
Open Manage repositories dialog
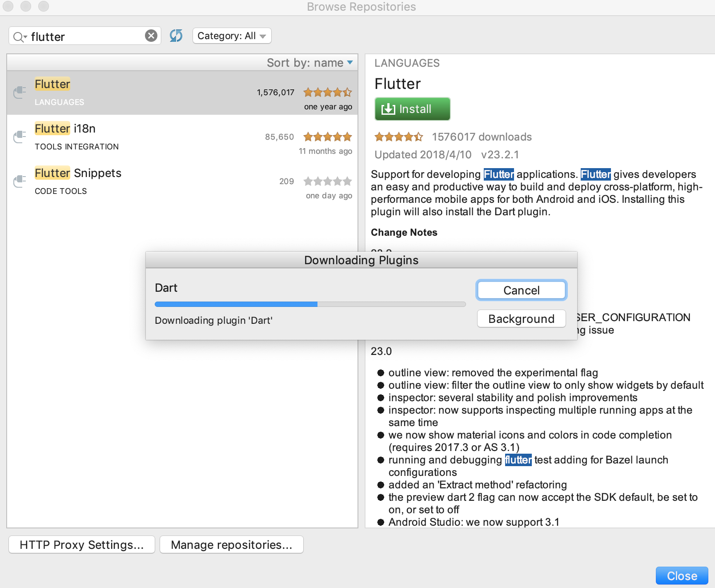231,545
